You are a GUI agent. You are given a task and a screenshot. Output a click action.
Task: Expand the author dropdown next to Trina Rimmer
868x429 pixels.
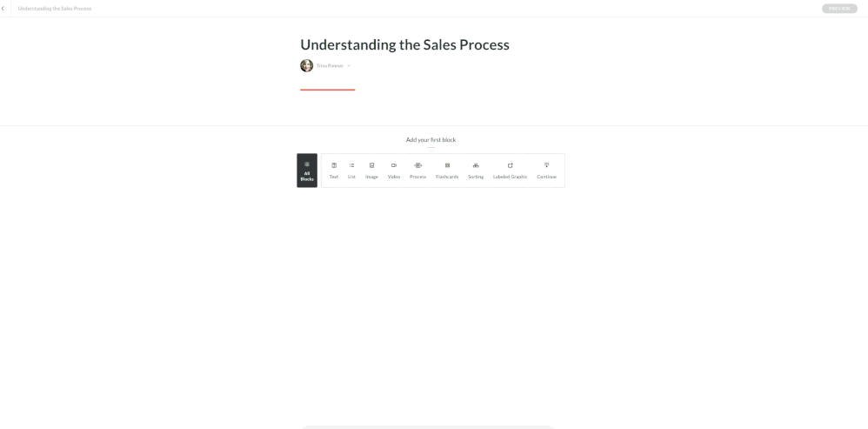[x=349, y=66]
